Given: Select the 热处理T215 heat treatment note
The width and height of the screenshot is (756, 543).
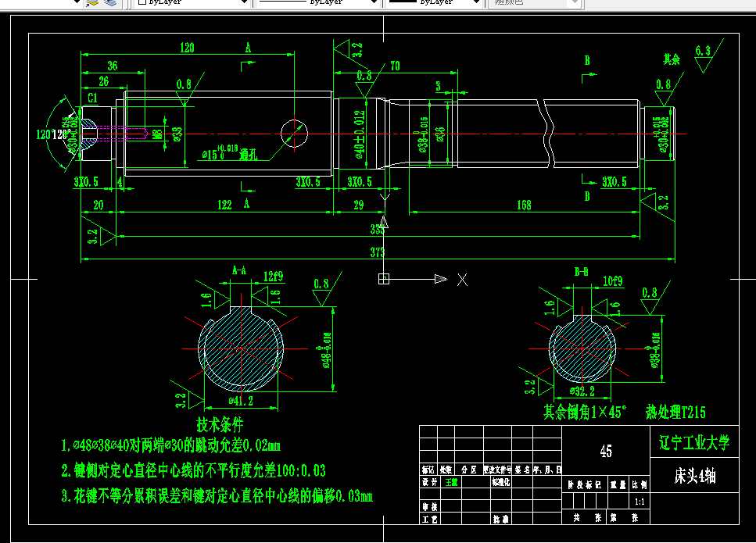Looking at the screenshot, I should coord(675,412).
